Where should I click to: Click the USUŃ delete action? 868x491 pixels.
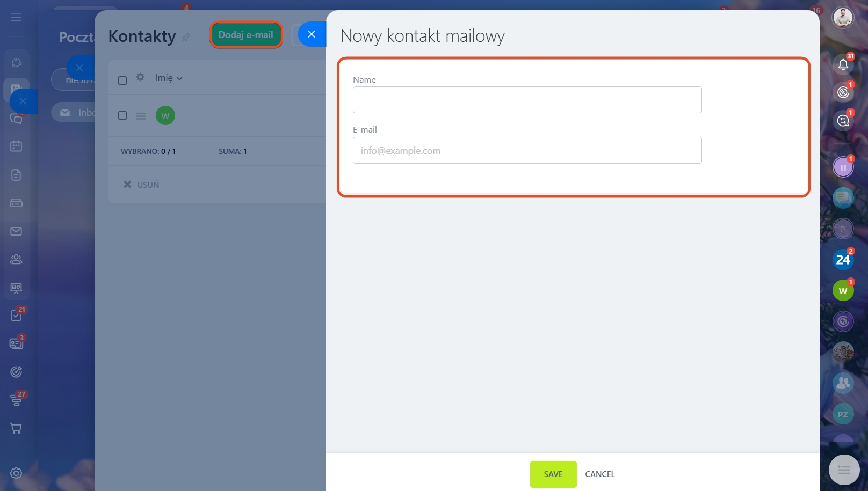point(142,185)
